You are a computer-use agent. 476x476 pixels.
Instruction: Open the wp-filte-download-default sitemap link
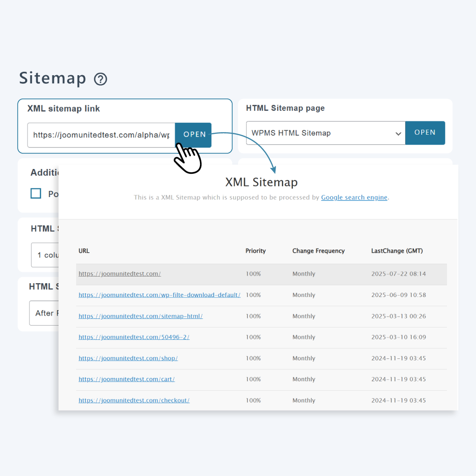[159, 295]
